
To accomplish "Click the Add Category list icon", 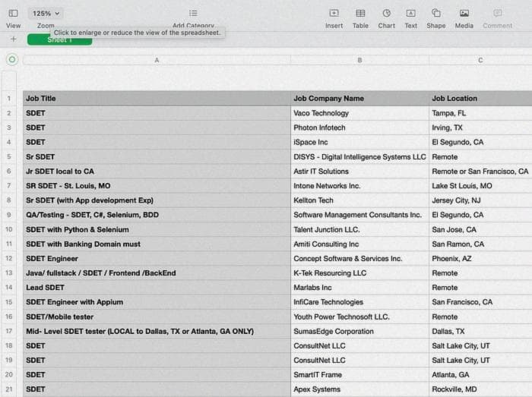I will pos(193,13).
